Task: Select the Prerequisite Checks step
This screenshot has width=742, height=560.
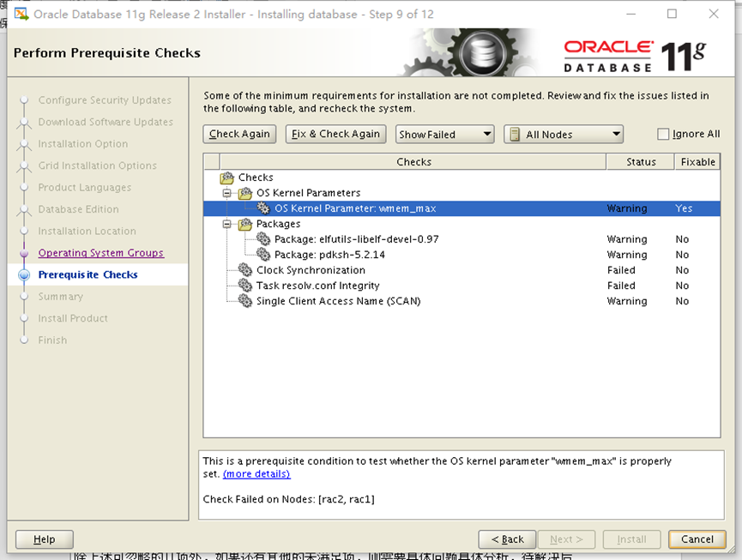Action: 88,274
